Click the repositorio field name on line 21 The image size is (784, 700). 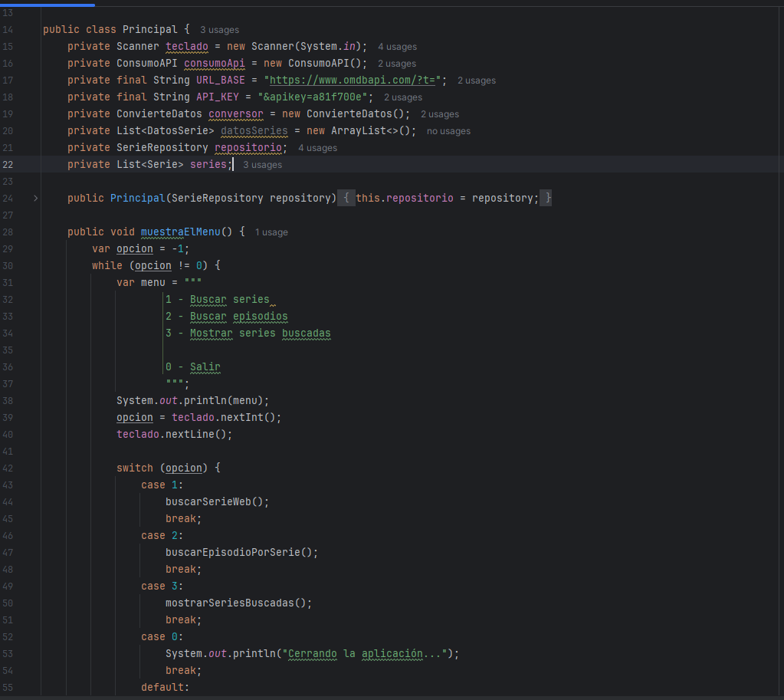pos(248,147)
